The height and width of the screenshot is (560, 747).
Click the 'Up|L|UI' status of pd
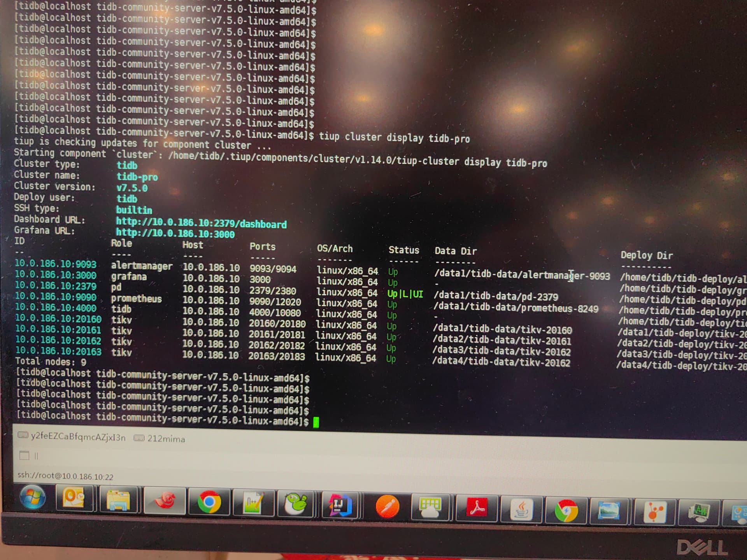405,294
